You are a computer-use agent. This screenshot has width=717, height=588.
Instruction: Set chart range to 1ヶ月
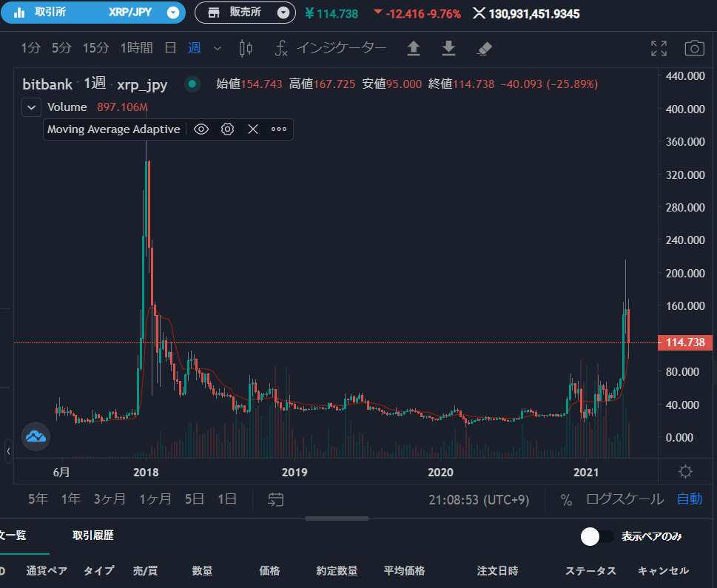click(155, 499)
